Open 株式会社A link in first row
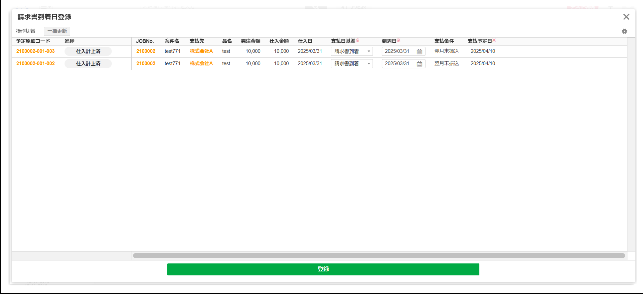The width and height of the screenshot is (644, 294). click(201, 51)
